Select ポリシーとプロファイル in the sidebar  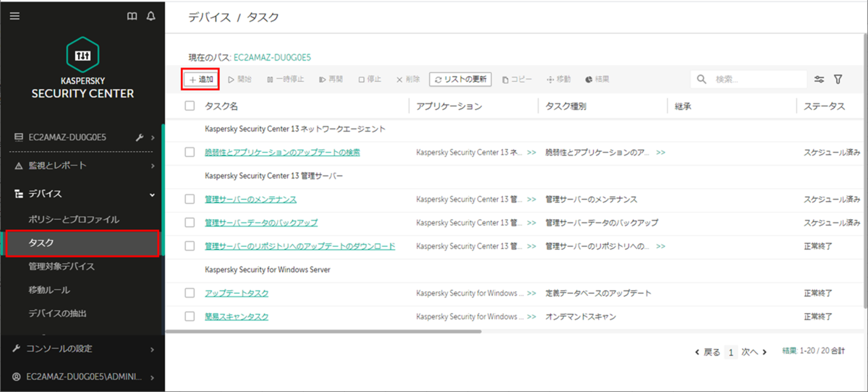(74, 219)
